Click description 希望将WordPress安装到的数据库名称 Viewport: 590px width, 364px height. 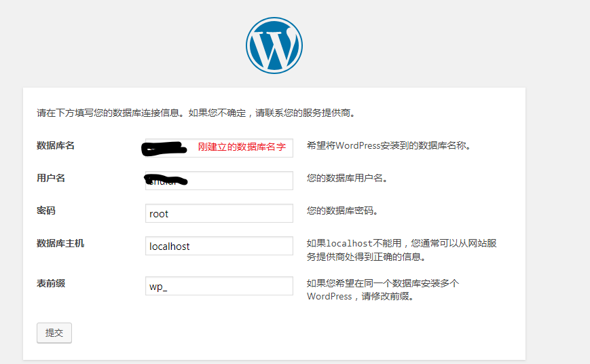388,145
